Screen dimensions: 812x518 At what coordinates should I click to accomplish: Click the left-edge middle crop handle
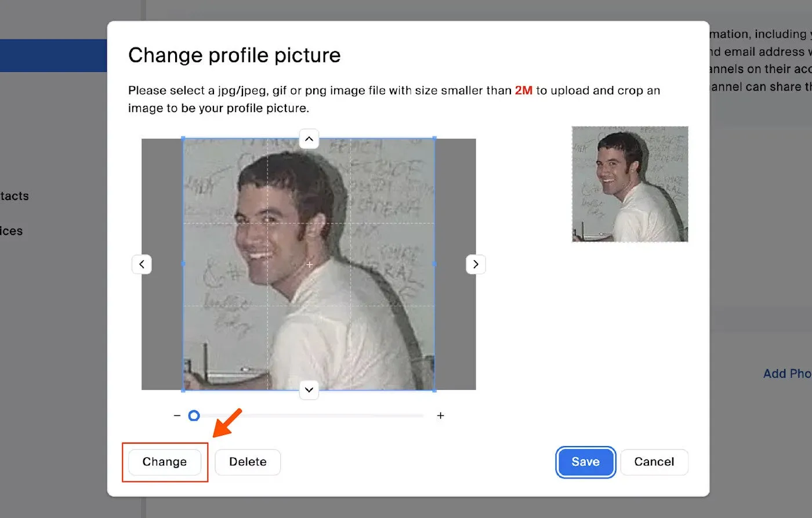click(183, 264)
